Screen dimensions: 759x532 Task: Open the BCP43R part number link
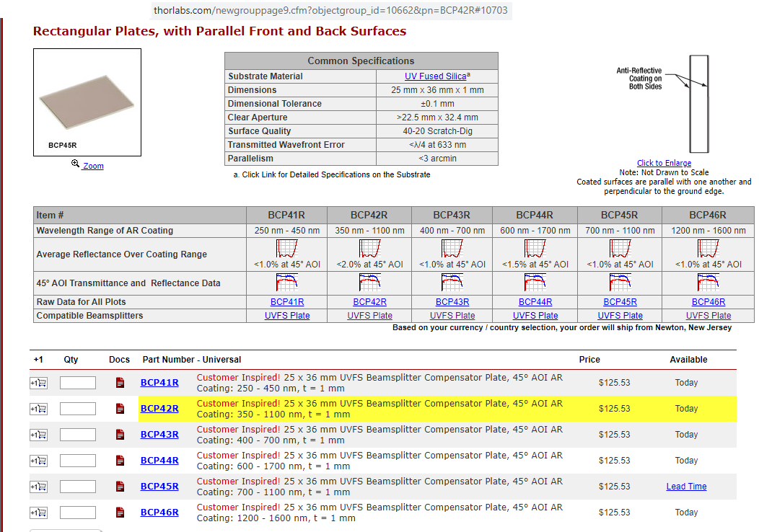click(159, 435)
